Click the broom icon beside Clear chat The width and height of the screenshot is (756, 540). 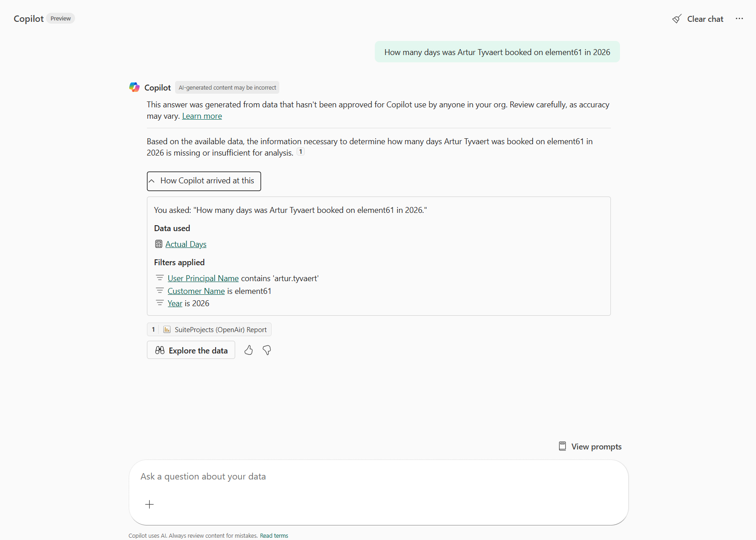point(677,19)
